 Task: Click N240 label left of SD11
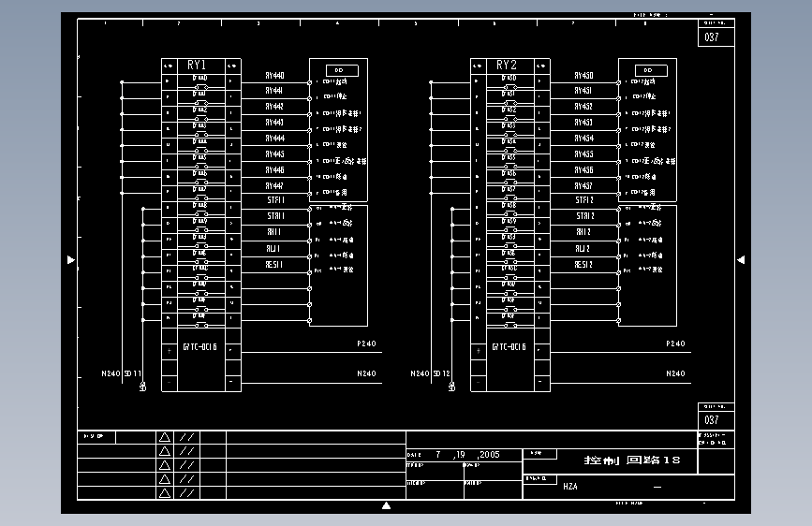pyautogui.click(x=111, y=373)
